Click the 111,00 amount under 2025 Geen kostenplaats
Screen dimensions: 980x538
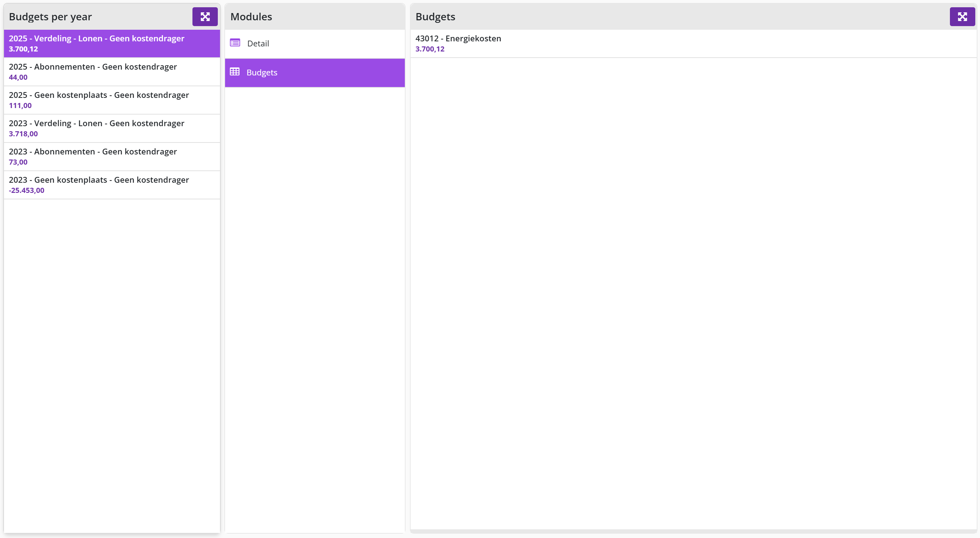coord(20,106)
